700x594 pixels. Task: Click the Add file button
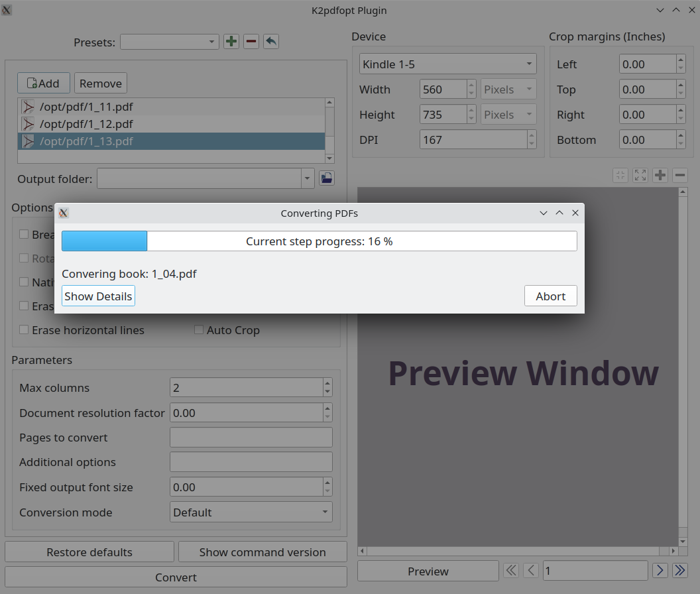(x=44, y=83)
